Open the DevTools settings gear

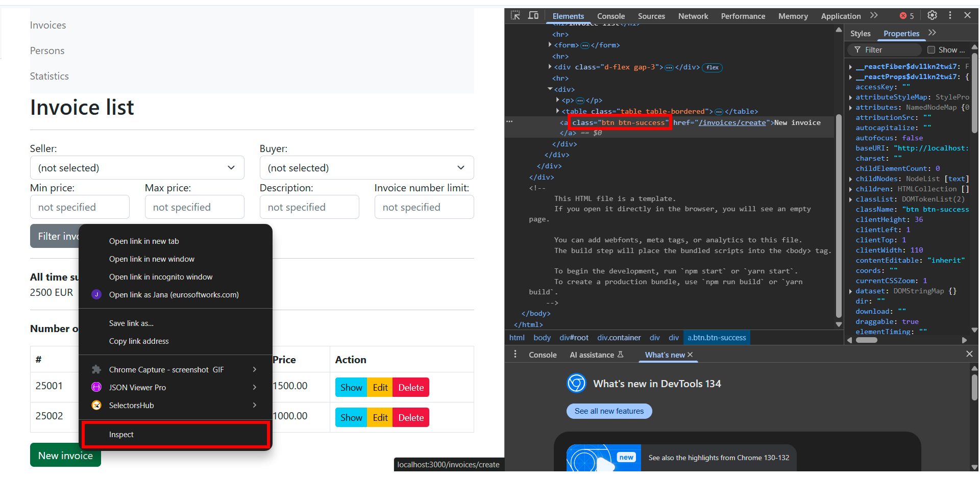click(932, 15)
